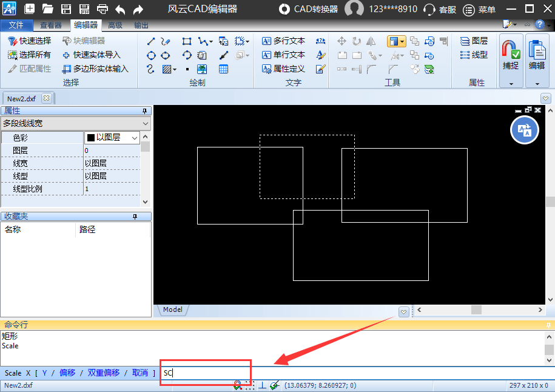
Task: Open the File (文件) menu
Action: 16,25
